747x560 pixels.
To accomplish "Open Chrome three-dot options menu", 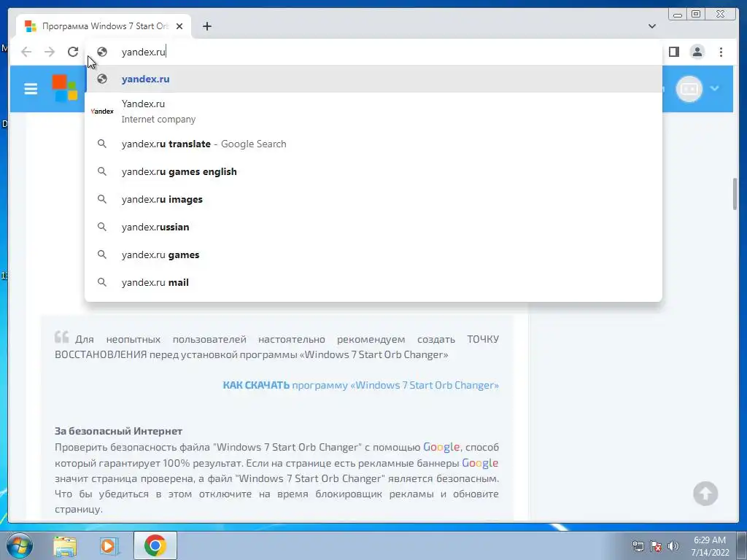I will coord(721,52).
